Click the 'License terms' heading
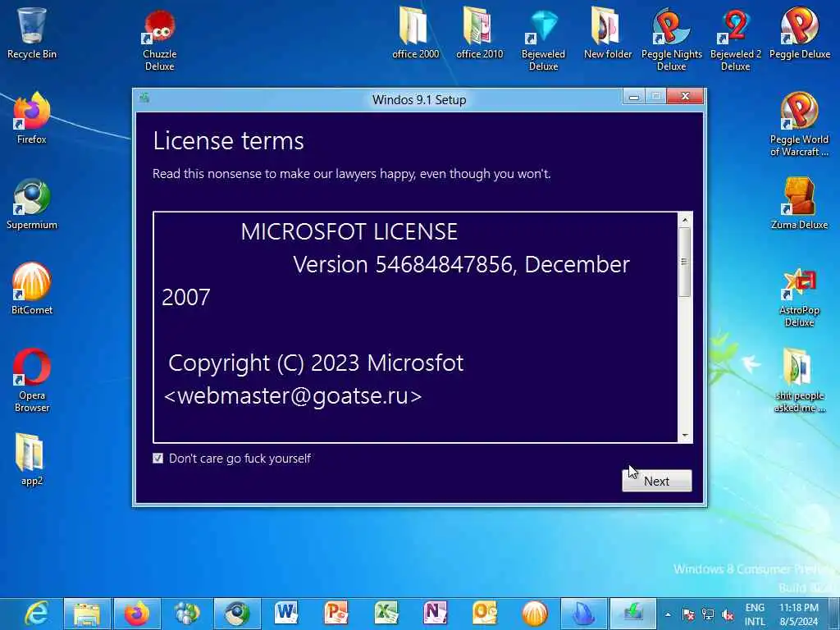Image resolution: width=840 pixels, height=630 pixels. click(228, 141)
